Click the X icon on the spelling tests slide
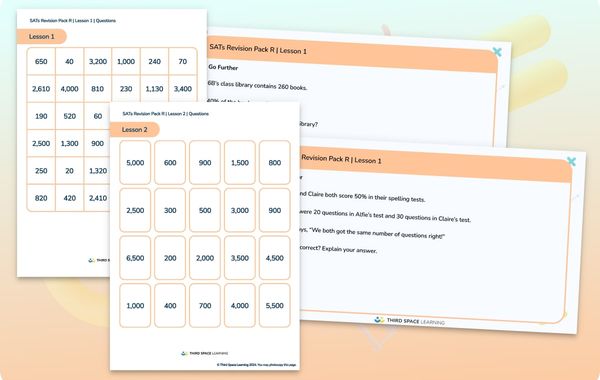600x380 pixels. click(x=571, y=161)
